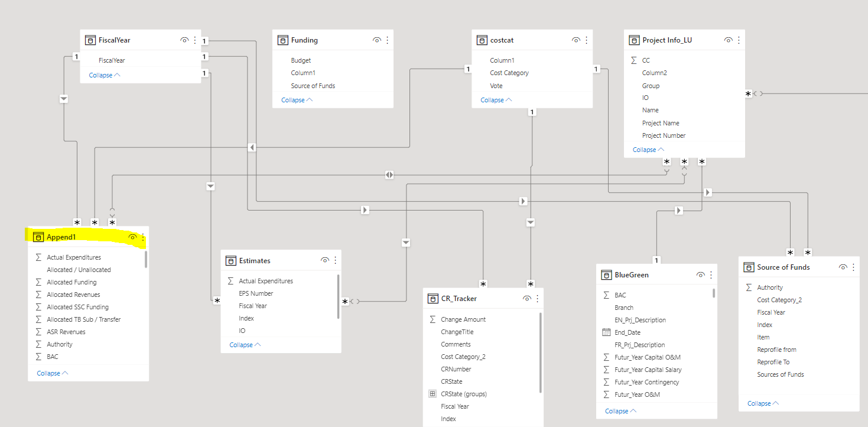Toggle visibility of Estimates table
Screen dimensions: 868x427
[325, 260]
